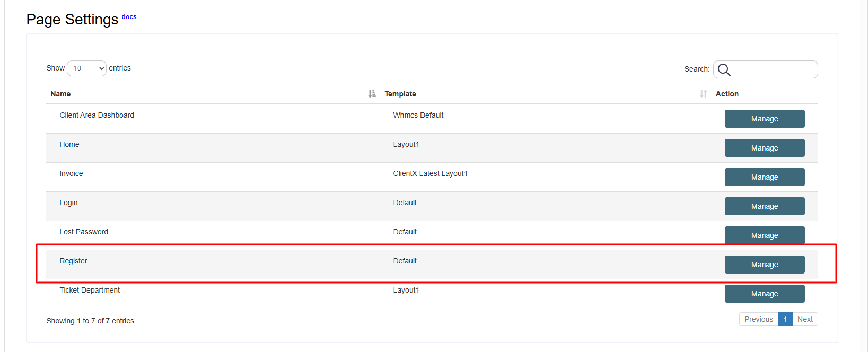This screenshot has width=868, height=352.
Task: Select the Register row name
Action: (73, 261)
